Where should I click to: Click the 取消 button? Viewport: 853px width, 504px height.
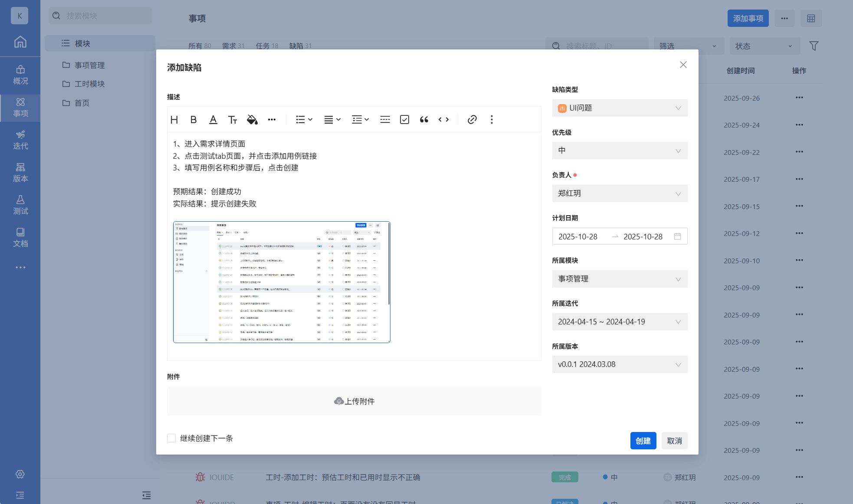pyautogui.click(x=674, y=441)
